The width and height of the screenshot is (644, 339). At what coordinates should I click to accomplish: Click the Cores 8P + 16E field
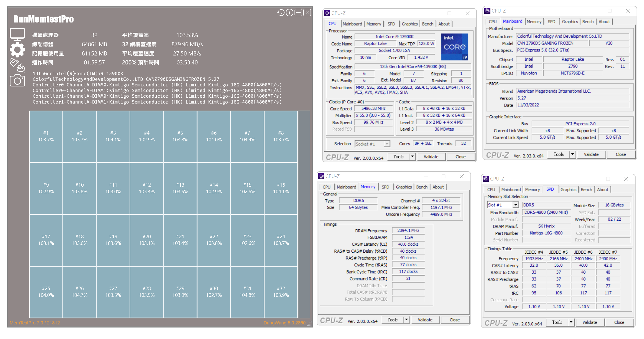tap(423, 143)
